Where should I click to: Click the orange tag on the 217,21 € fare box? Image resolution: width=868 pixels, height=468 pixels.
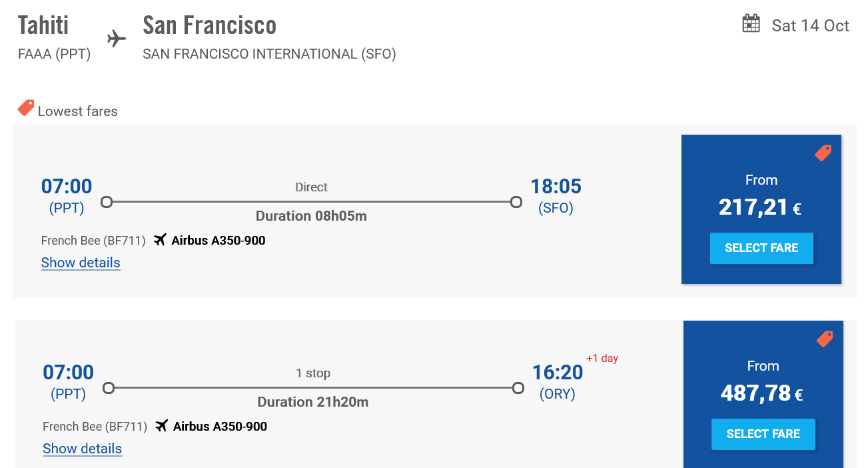pyautogui.click(x=823, y=153)
